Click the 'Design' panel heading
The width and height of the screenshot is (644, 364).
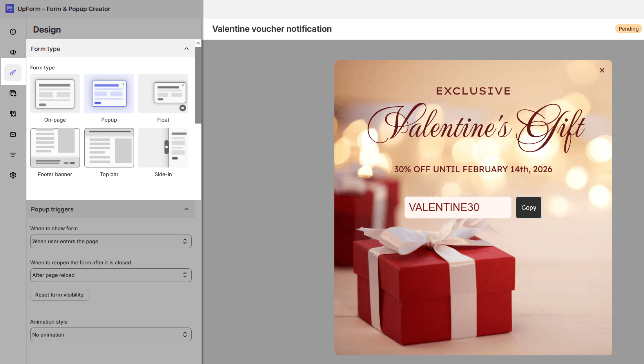point(47,29)
